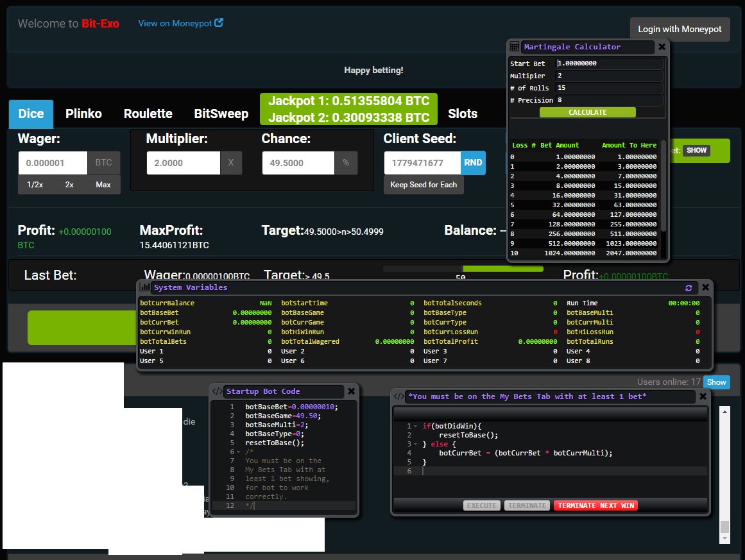
Task: Click the large green roll button
Action: pos(81,328)
